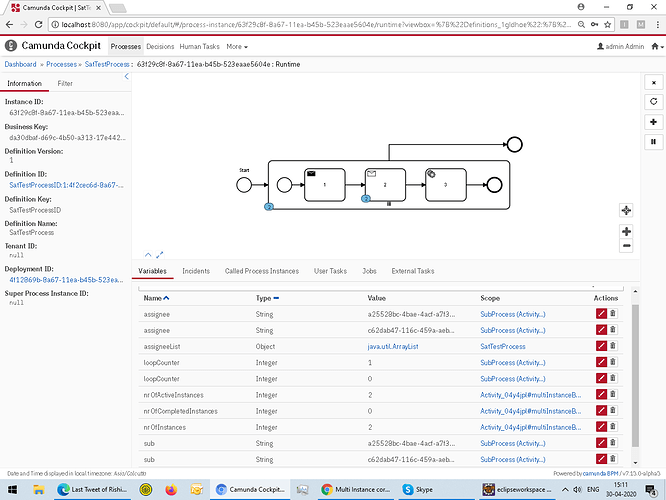Open the Decisions navigation item
Screen dimensions: 666x500
160,47
